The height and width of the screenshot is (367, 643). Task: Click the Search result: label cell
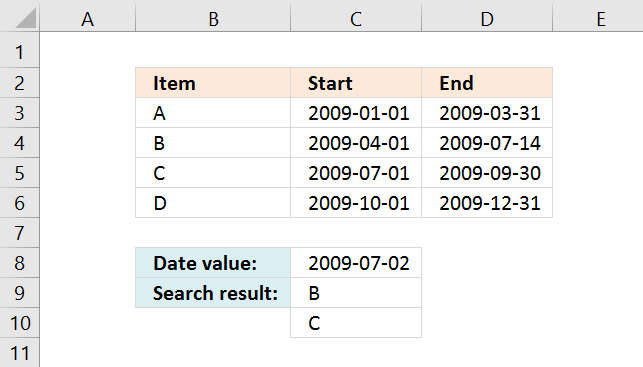click(x=213, y=293)
